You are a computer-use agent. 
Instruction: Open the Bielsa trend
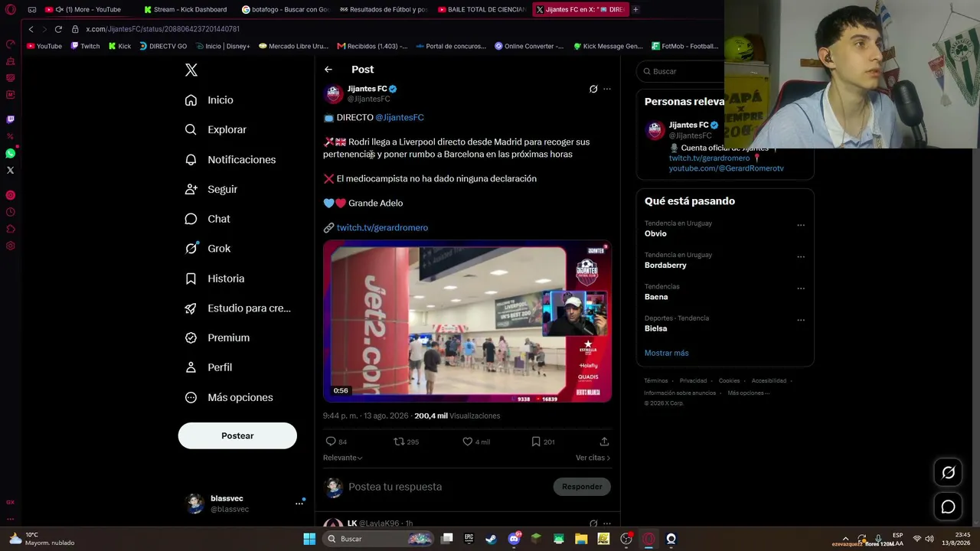[655, 328]
